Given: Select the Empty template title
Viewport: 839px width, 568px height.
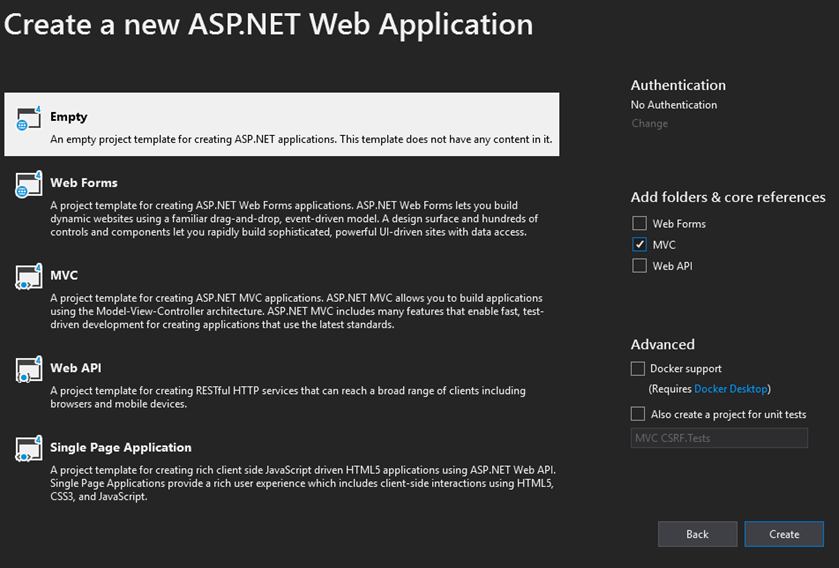Looking at the screenshot, I should [68, 117].
